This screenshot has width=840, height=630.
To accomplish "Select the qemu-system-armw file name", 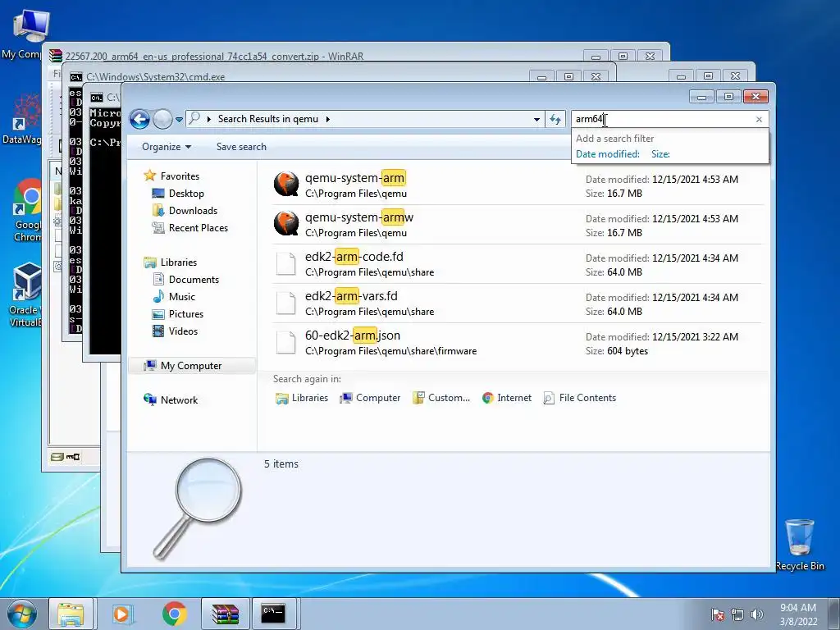I will [359, 217].
